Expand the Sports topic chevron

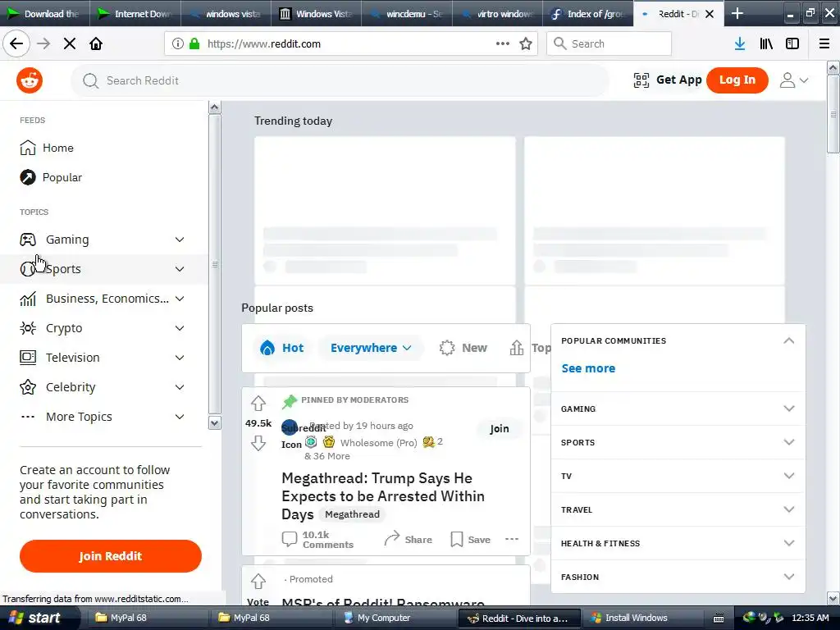[180, 269]
